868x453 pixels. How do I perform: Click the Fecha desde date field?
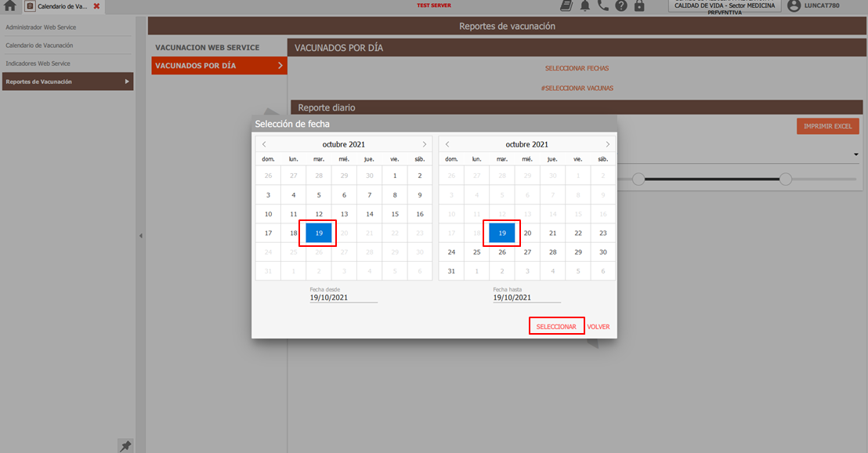pyautogui.click(x=343, y=298)
